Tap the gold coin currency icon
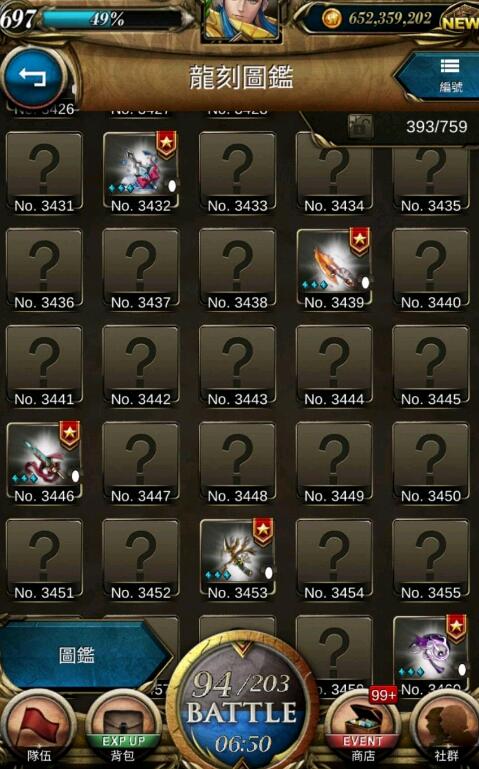This screenshot has height=769, width=479. tap(331, 19)
